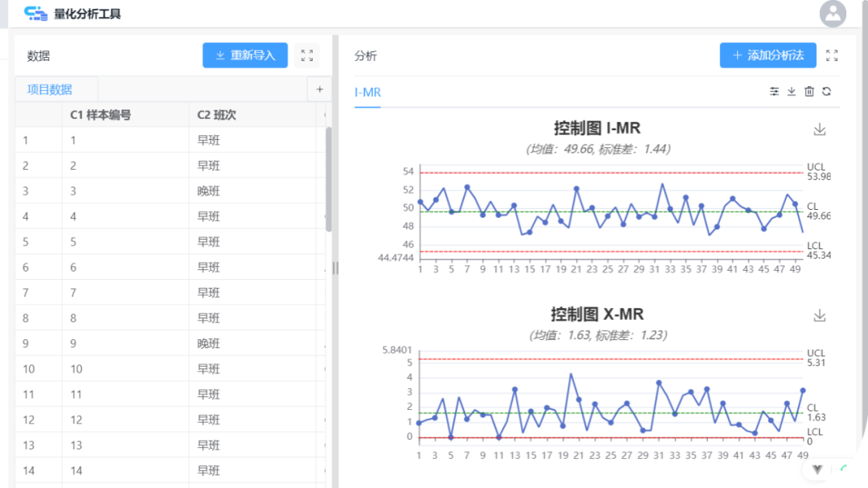Click I-MR subtitle 均值 49.66 标准差 1.44
The image size is (868, 488).
pos(598,149)
